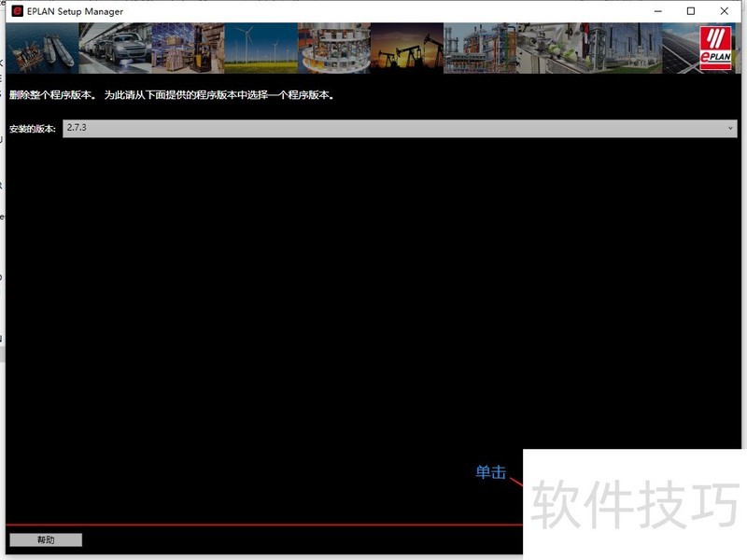Expand the installed version dropdown arrow
Viewport: 747px width, 560px height.
[x=730, y=128]
